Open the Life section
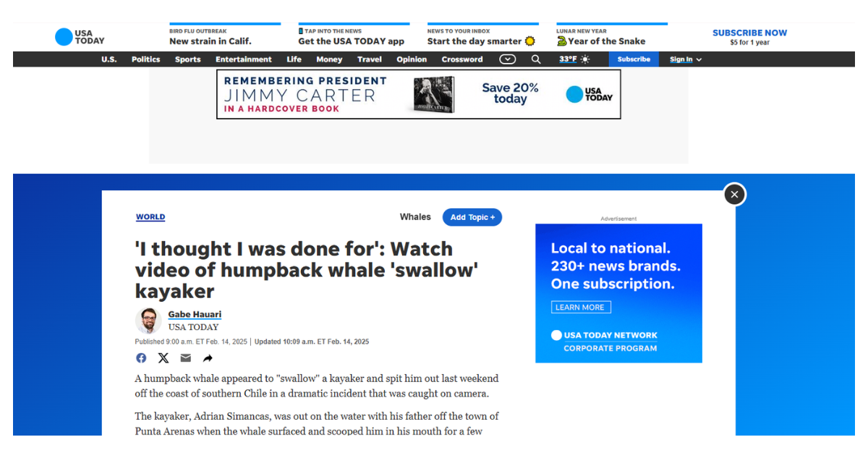 [294, 59]
